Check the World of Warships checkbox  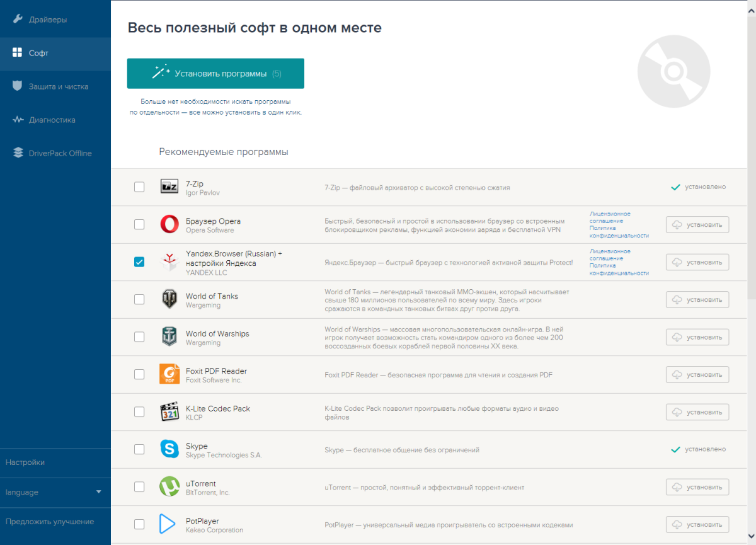pyautogui.click(x=139, y=337)
